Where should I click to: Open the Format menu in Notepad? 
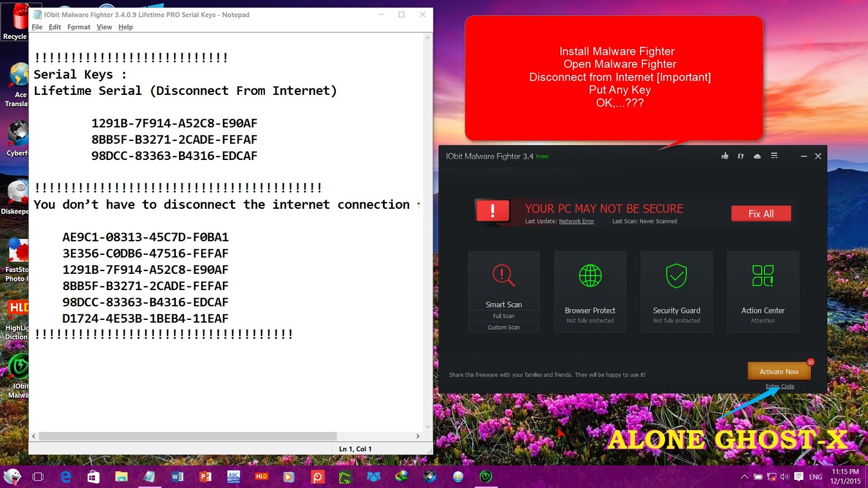click(79, 27)
